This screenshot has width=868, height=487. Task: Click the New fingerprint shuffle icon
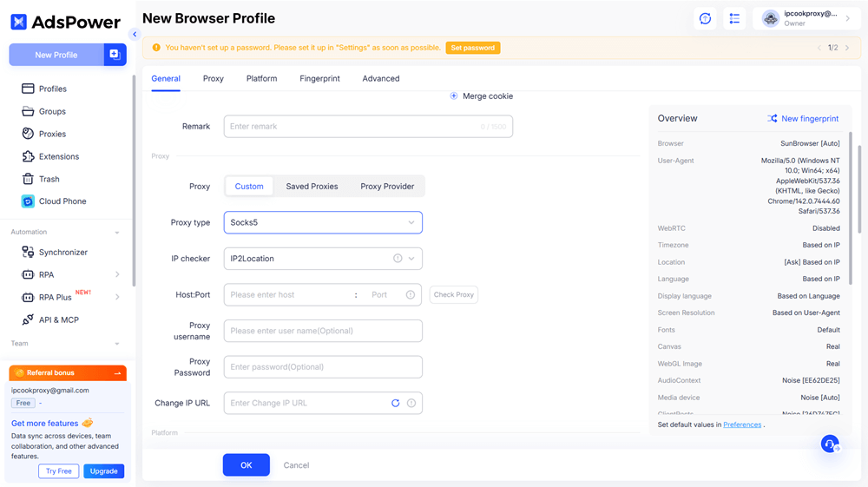point(773,119)
